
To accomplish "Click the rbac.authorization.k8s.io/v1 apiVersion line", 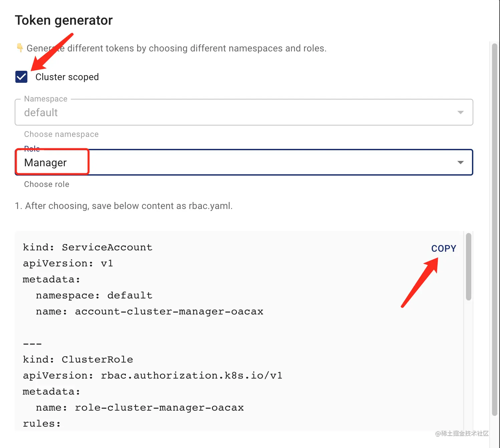I will [x=153, y=376].
